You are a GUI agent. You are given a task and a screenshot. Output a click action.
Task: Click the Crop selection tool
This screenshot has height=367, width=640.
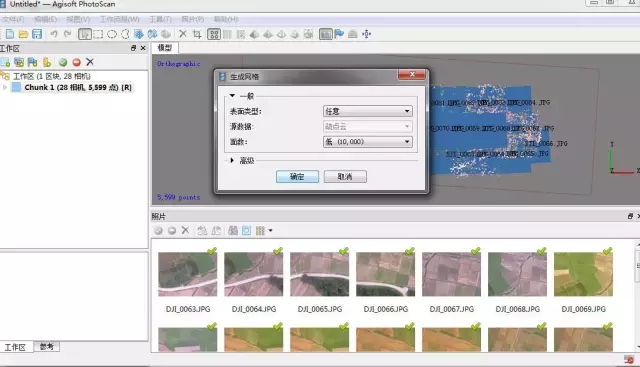point(197,34)
